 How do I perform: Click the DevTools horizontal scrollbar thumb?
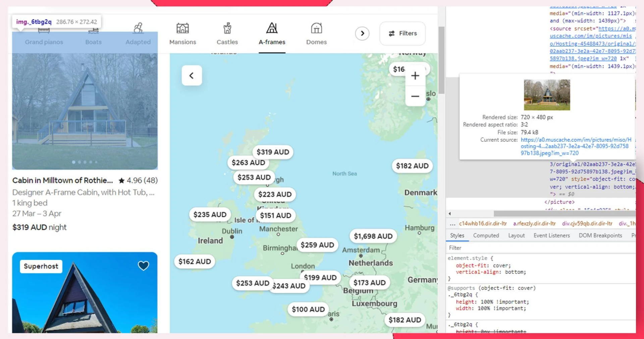click(564, 214)
